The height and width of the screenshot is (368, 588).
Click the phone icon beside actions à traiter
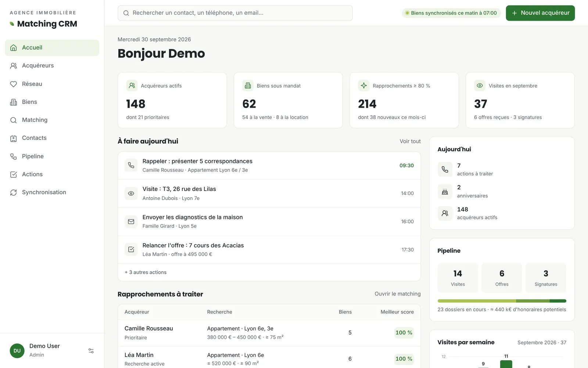pyautogui.click(x=445, y=169)
